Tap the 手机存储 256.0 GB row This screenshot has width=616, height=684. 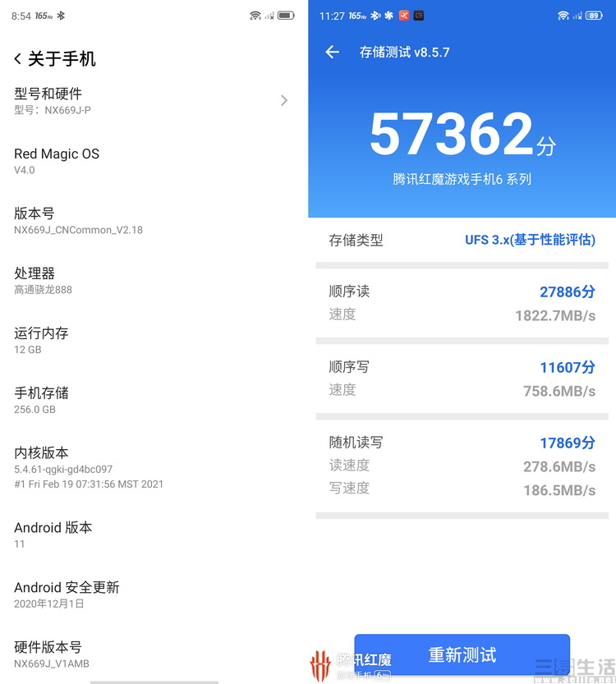click(x=154, y=400)
